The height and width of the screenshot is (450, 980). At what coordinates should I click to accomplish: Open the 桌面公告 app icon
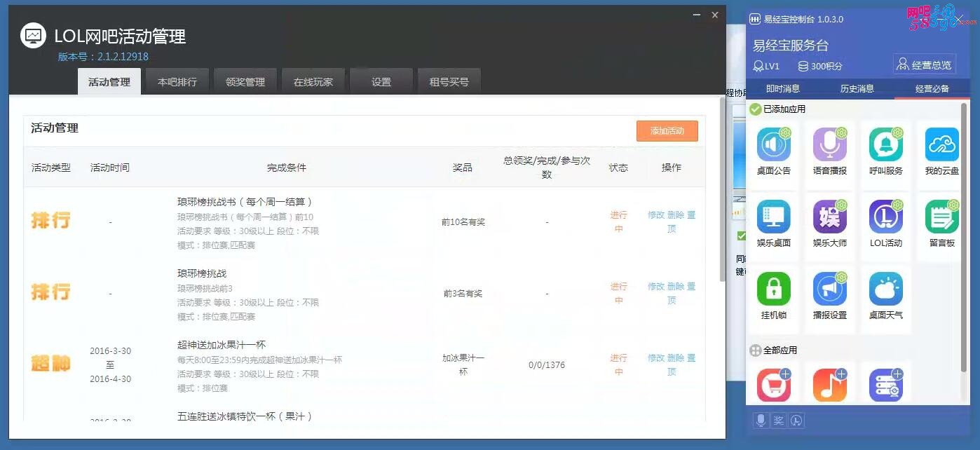click(x=774, y=145)
